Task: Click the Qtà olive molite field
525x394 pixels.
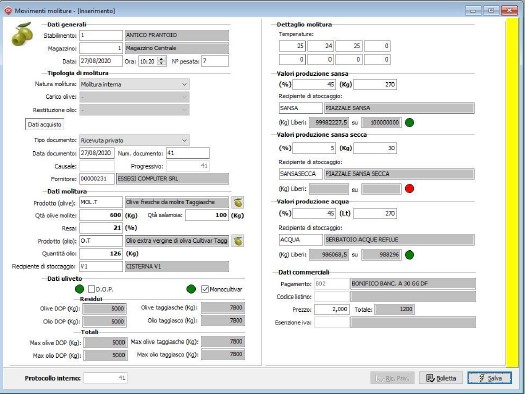Action: [101, 215]
